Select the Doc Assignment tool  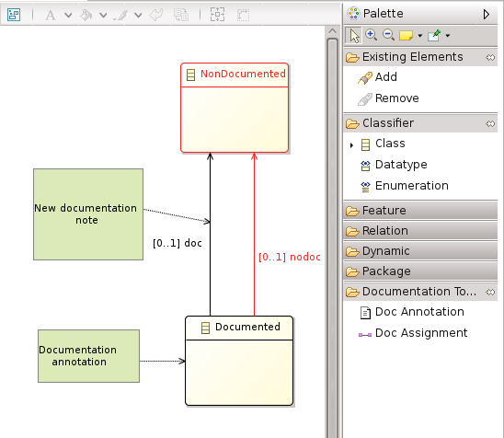point(413,333)
